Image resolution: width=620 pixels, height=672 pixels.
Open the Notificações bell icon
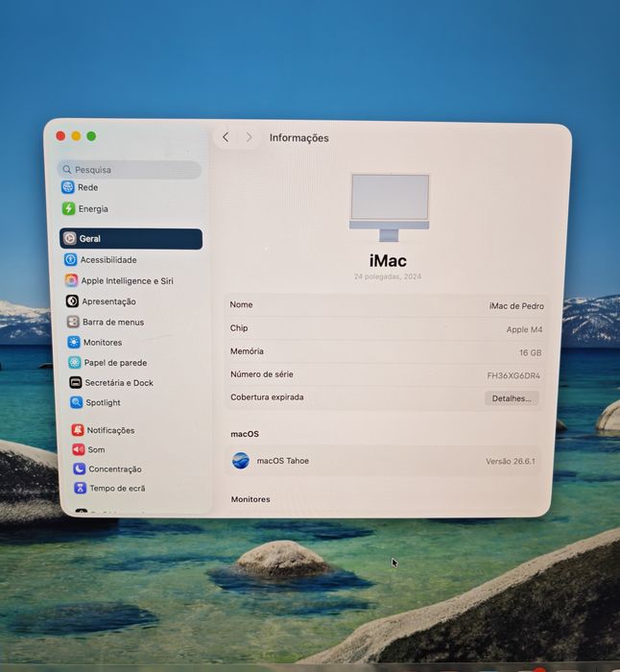coord(78,430)
